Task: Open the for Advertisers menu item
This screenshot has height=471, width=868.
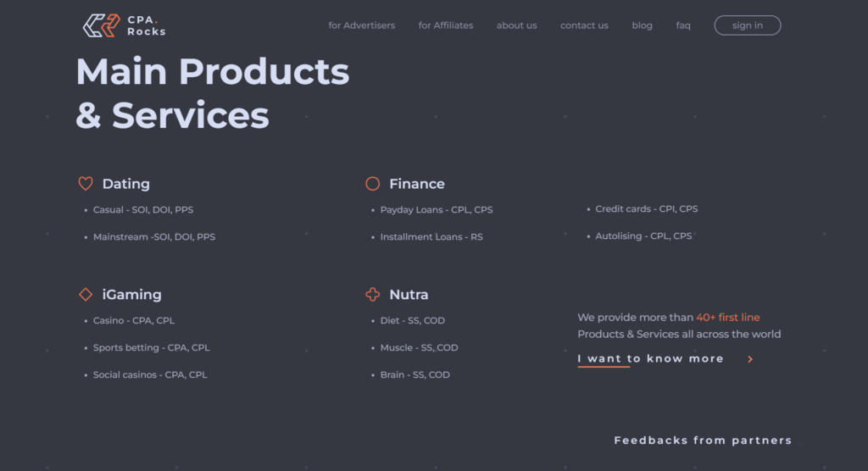Action: [x=361, y=25]
